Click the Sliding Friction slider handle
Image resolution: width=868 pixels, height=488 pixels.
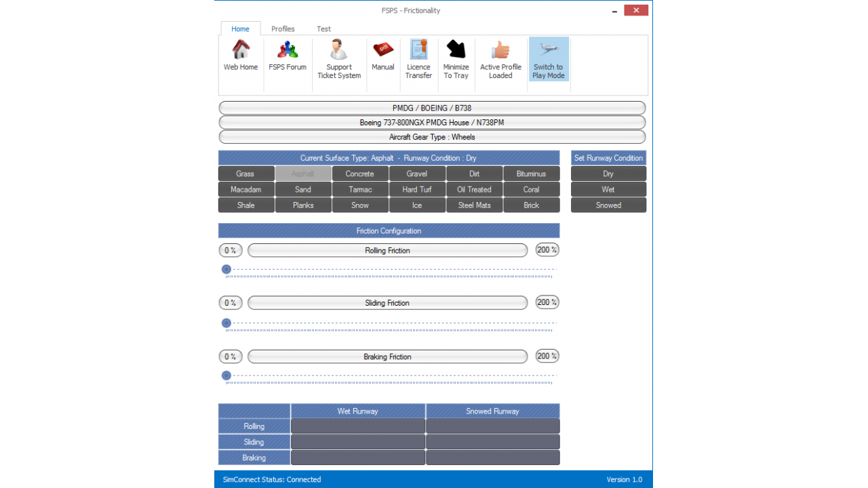(226, 323)
